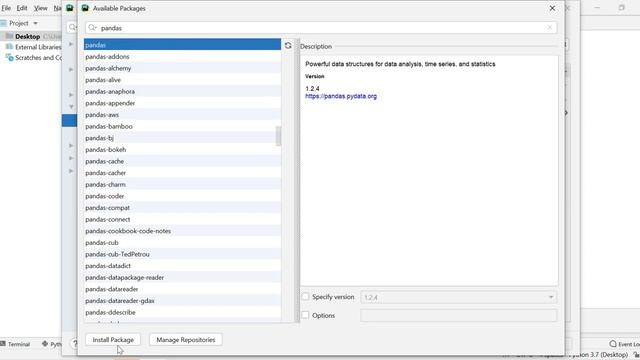Screen dimensions: 640x360
Task: Open the Edit menu
Action: (22, 8)
